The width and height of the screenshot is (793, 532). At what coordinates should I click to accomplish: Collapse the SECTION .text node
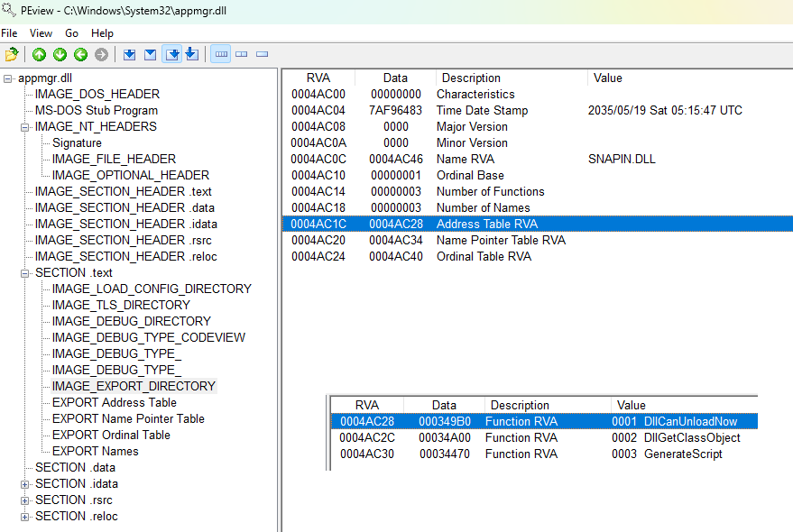coord(24,273)
